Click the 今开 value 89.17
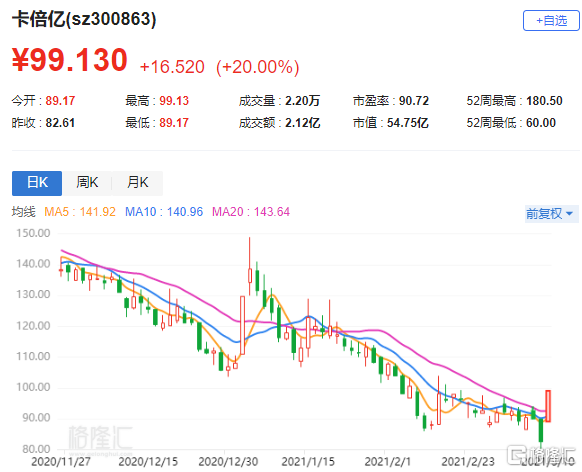 coord(60,101)
